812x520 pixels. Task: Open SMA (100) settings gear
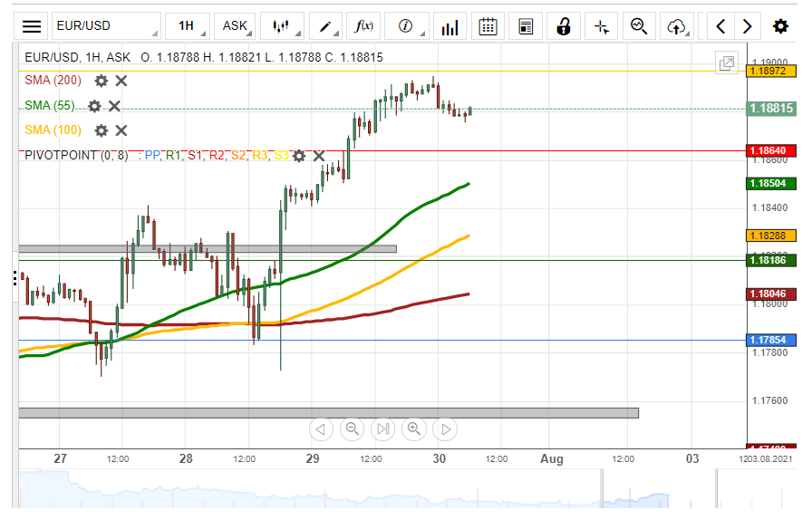pyautogui.click(x=101, y=130)
